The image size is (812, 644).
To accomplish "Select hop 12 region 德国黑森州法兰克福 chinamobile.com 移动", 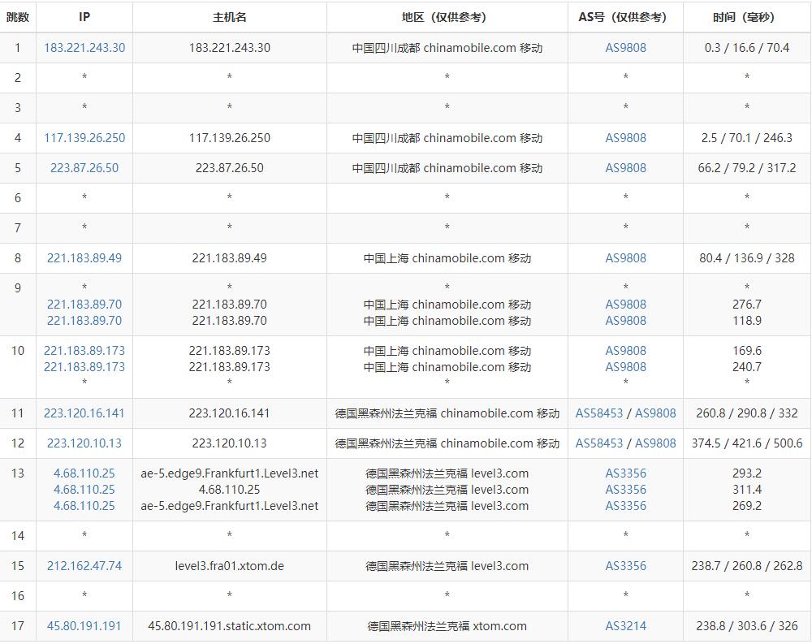I will tap(447, 443).
